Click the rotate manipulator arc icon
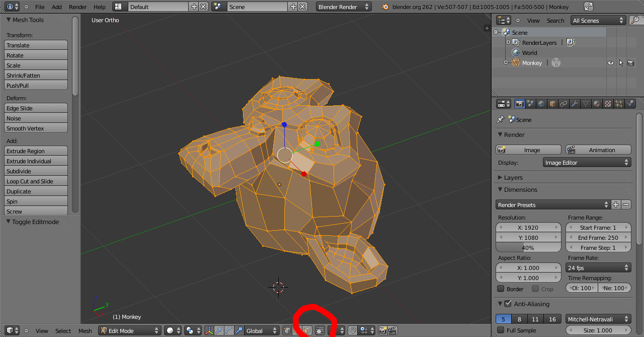This screenshot has height=337, width=644. point(229,330)
